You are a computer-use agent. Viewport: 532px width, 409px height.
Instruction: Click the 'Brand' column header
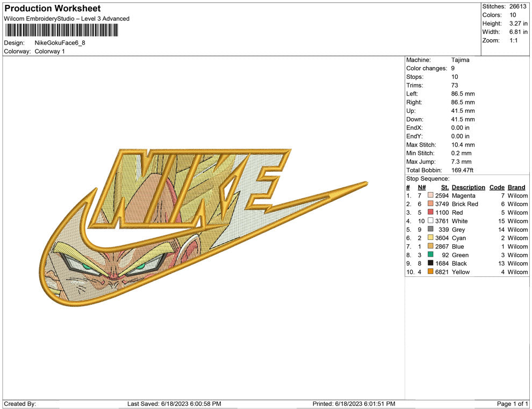click(x=516, y=187)
